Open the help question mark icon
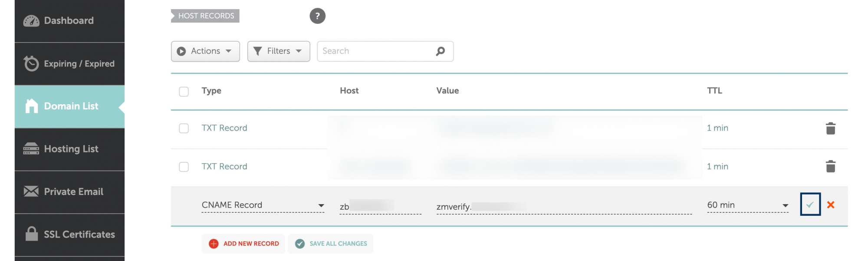Screen dimensions: 868x261 click(x=317, y=16)
